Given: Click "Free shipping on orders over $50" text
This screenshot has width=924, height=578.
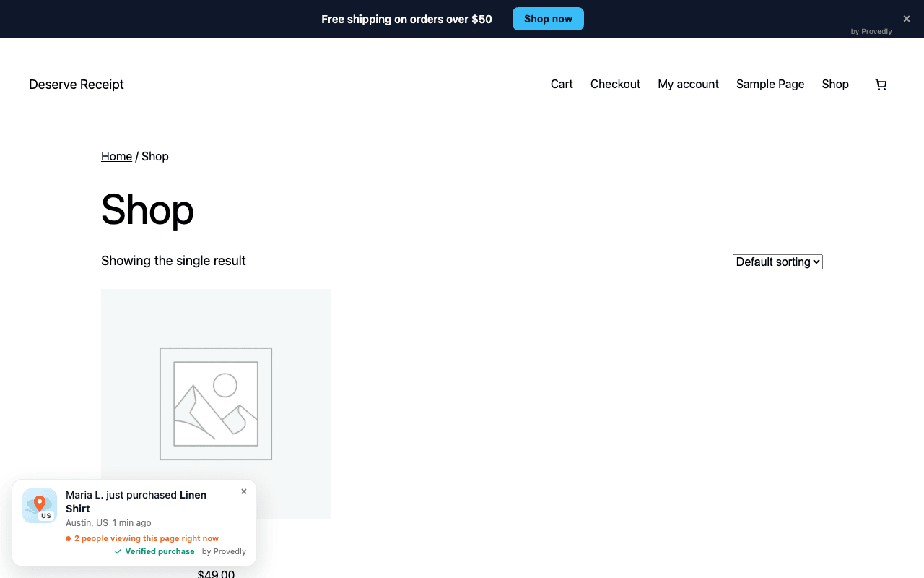Looking at the screenshot, I should point(406,20).
